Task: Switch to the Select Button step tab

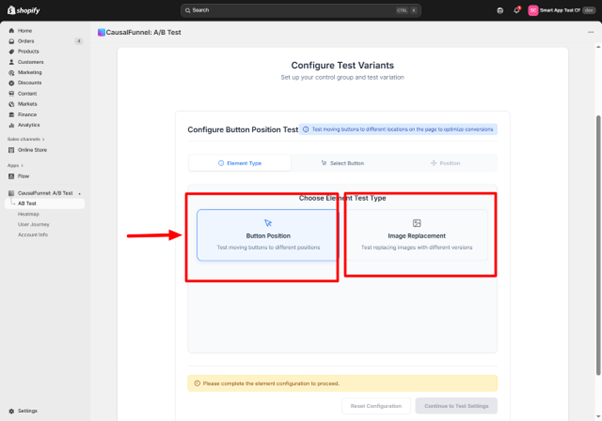Action: point(342,163)
